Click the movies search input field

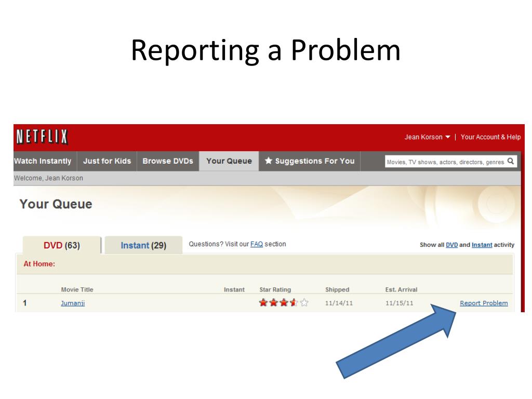pyautogui.click(x=445, y=162)
